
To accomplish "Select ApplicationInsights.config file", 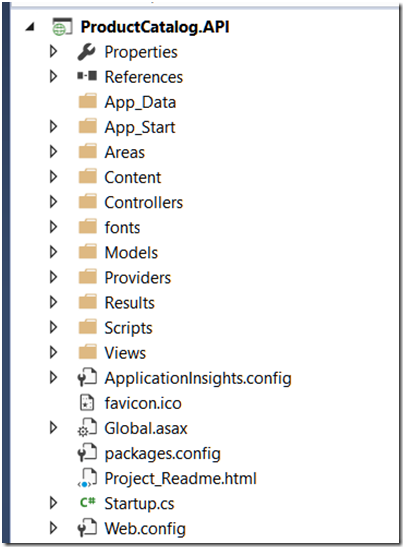I will pyautogui.click(x=198, y=378).
